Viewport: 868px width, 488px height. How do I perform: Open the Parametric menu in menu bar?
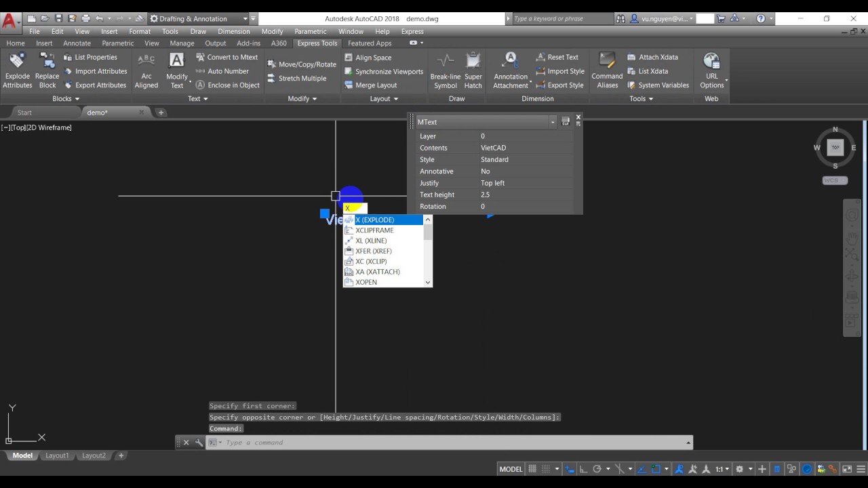[x=311, y=31]
